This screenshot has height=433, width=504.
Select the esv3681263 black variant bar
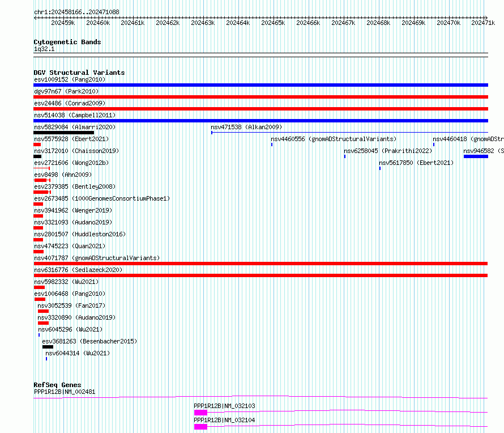(x=48, y=347)
